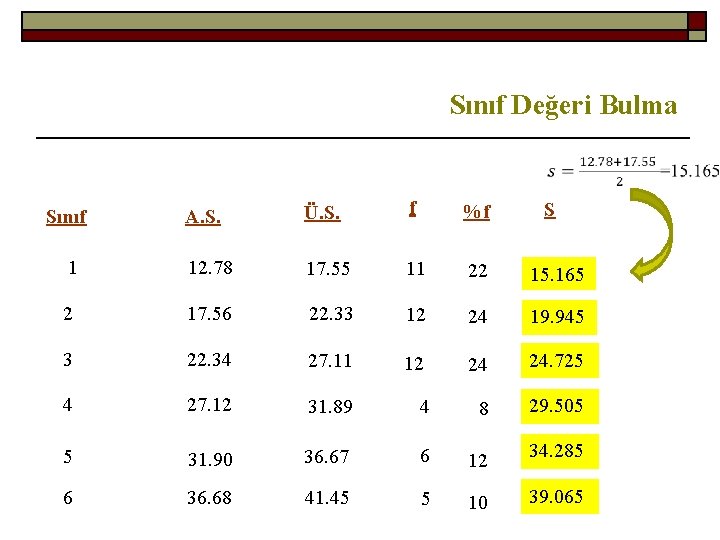Viewport: 720px width, 540px height.
Task: Click the percentage value "22"
Action: coord(478,270)
